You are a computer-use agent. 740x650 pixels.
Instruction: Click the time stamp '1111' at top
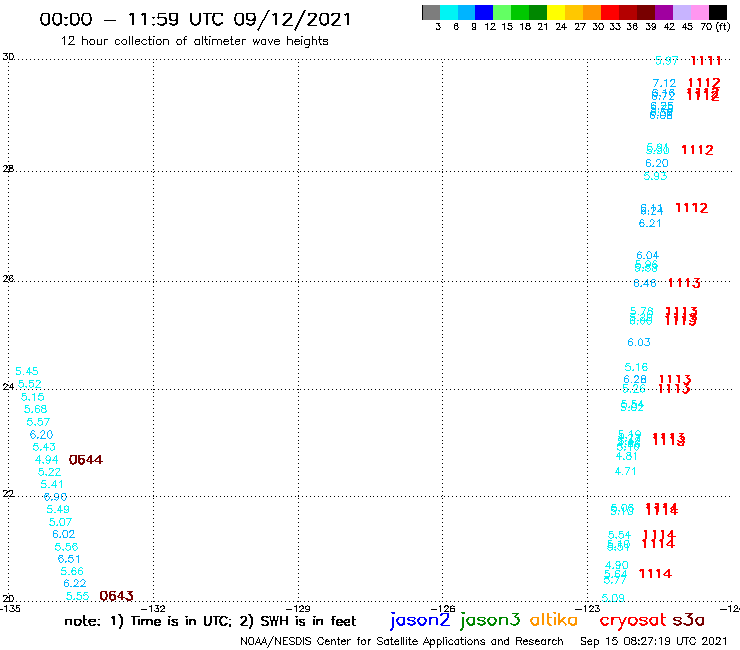point(706,60)
